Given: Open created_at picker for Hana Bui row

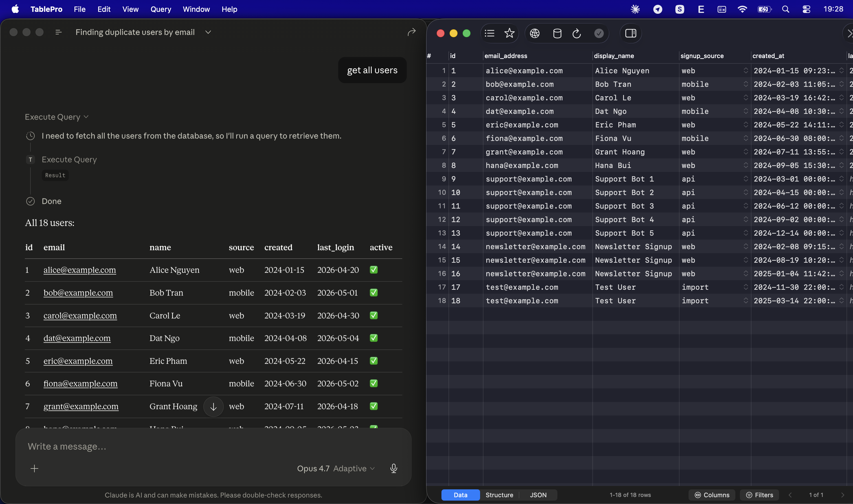Looking at the screenshot, I should tap(841, 165).
